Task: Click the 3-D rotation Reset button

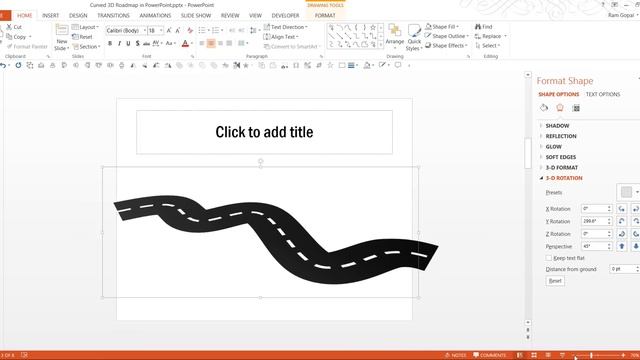Action: click(555, 281)
